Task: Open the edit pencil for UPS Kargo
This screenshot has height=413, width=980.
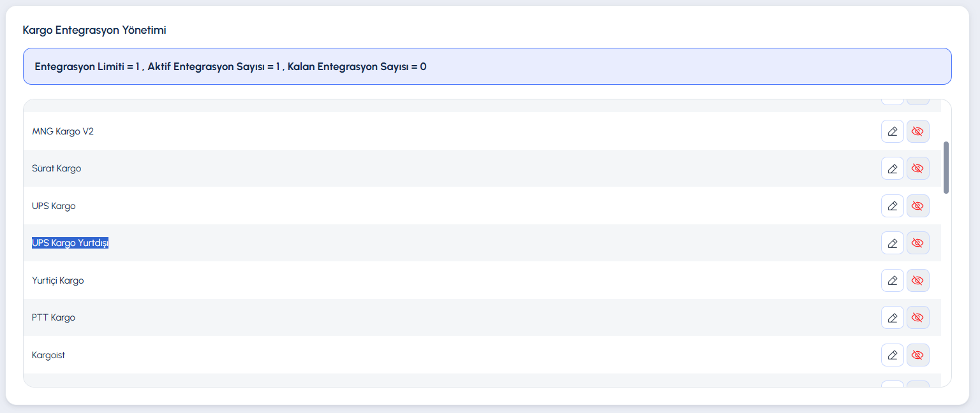Action: pyautogui.click(x=893, y=206)
